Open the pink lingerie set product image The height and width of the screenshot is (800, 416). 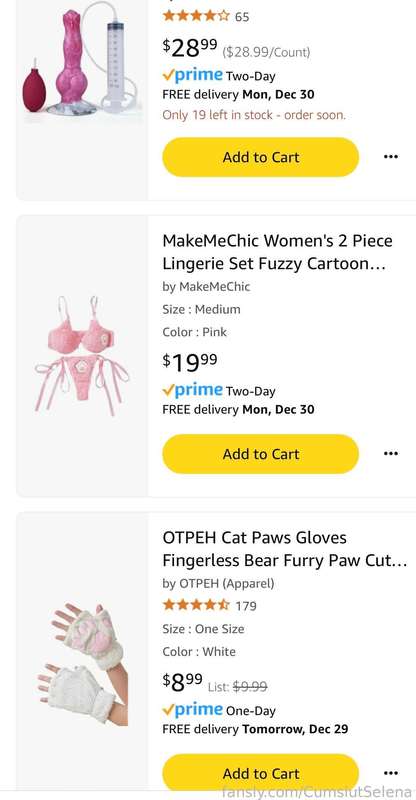(x=82, y=355)
